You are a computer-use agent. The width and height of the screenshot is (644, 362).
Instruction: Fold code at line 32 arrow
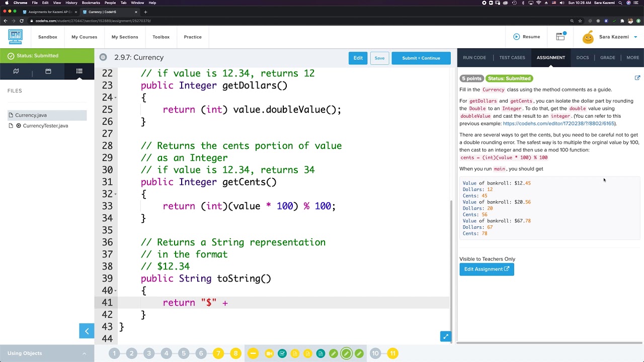pos(116,194)
